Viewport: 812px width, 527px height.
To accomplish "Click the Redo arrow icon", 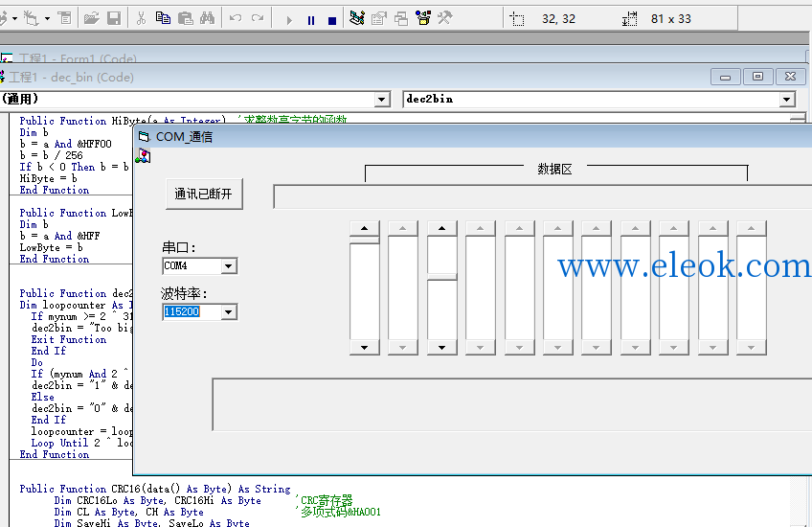I will tap(258, 19).
